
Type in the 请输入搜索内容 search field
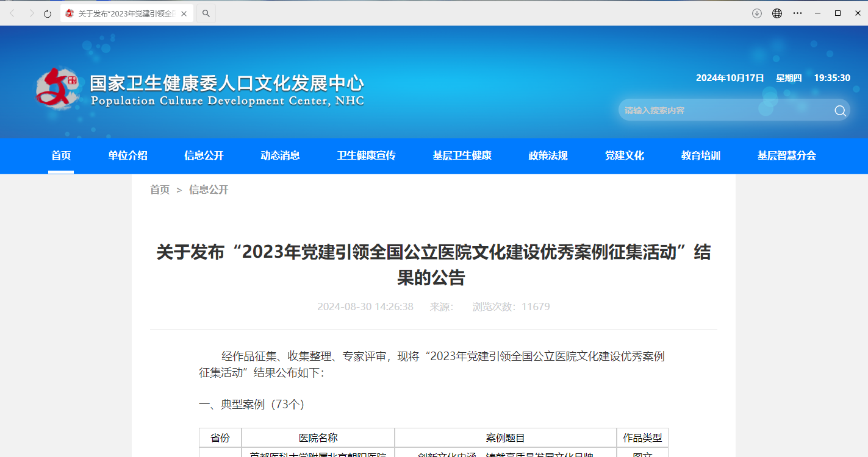(x=723, y=110)
